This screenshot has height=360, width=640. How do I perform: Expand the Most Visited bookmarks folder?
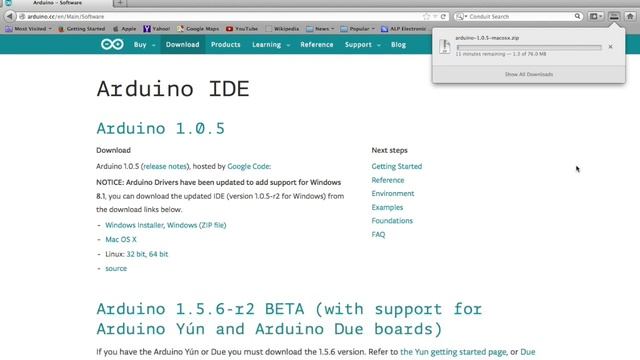click(28, 29)
